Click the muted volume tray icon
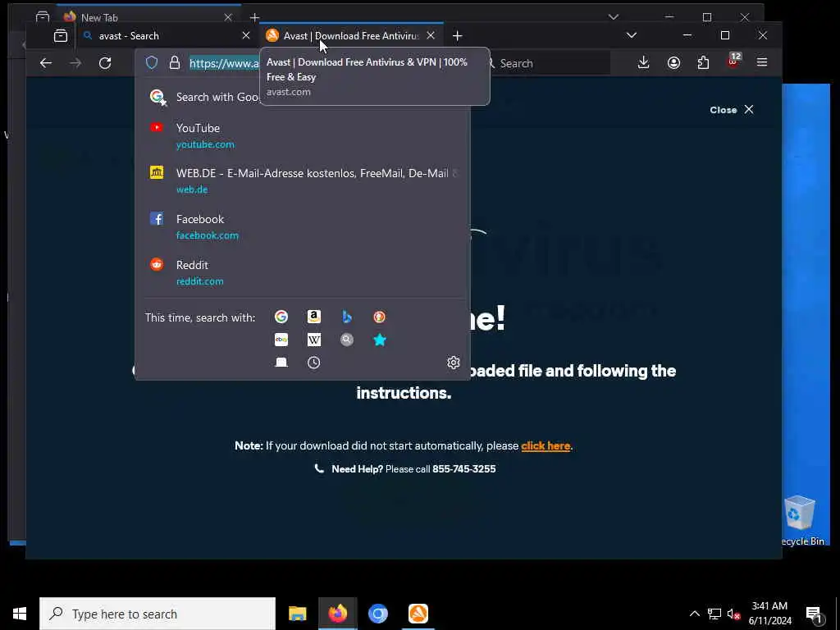This screenshot has height=630, width=840. (x=733, y=614)
